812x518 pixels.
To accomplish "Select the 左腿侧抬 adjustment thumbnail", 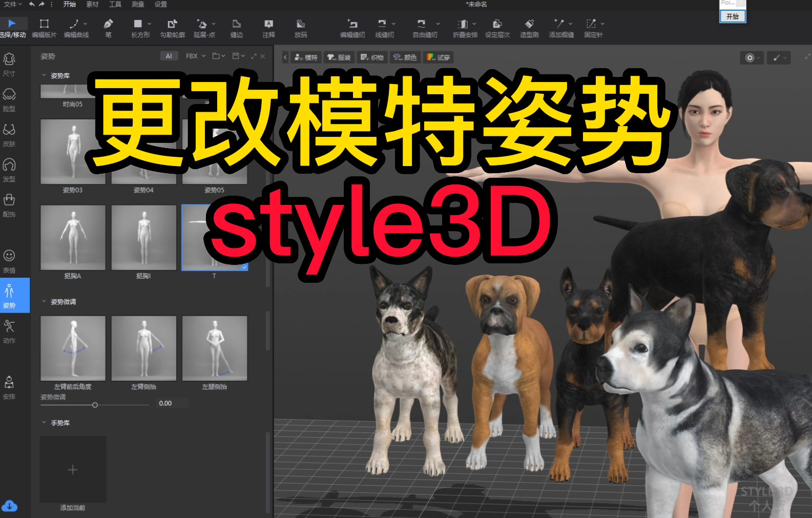I will pyautogui.click(x=215, y=348).
